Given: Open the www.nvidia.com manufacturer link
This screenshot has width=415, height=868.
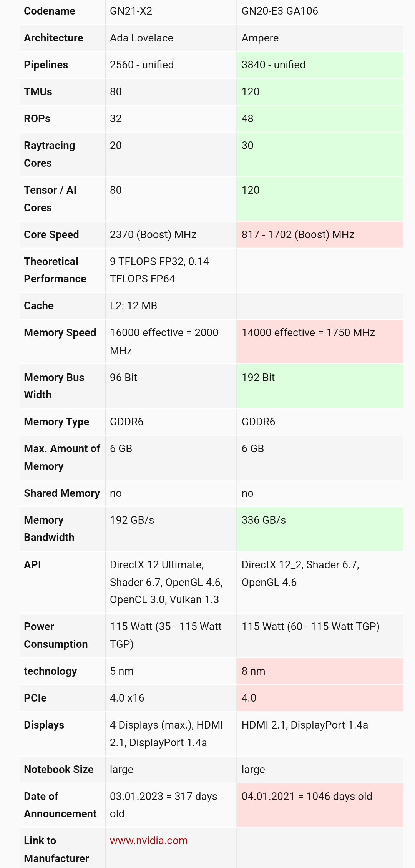Looking at the screenshot, I should click(149, 840).
